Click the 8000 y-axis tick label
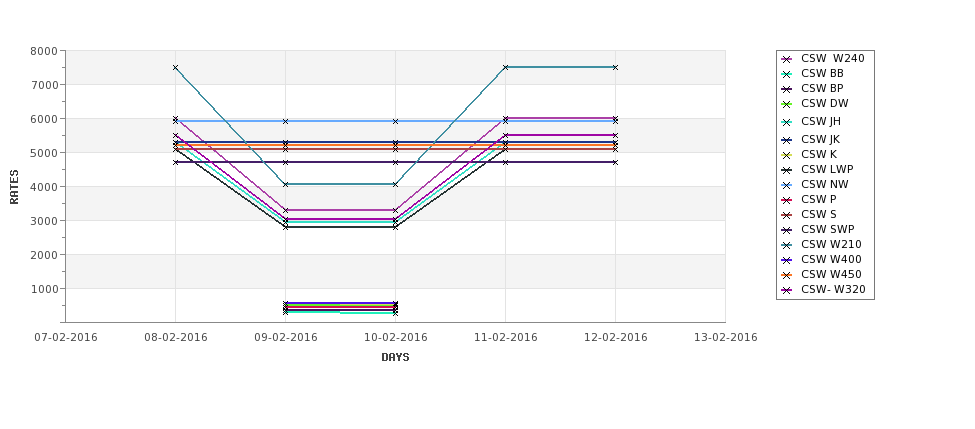Viewport: 975px width, 429px height. tap(44, 51)
